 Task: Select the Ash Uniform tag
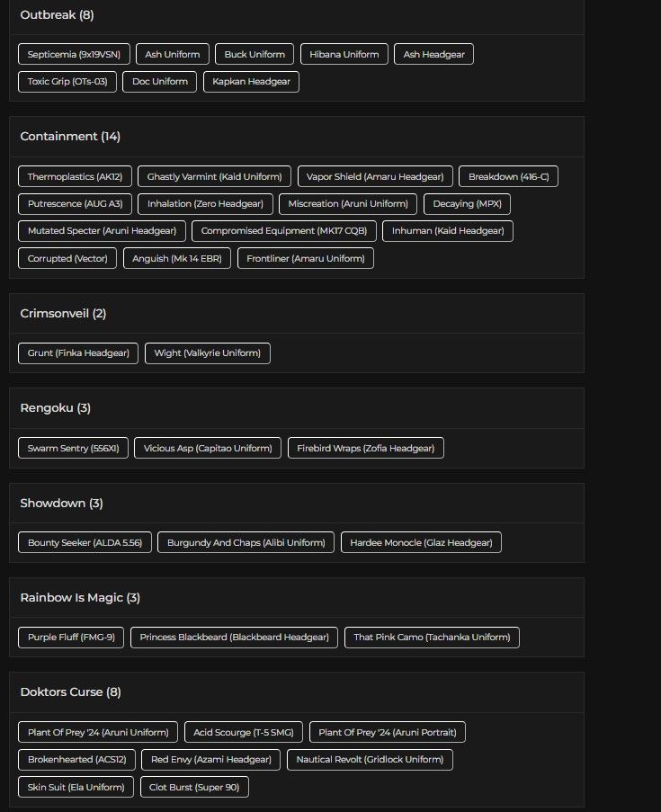click(x=173, y=54)
